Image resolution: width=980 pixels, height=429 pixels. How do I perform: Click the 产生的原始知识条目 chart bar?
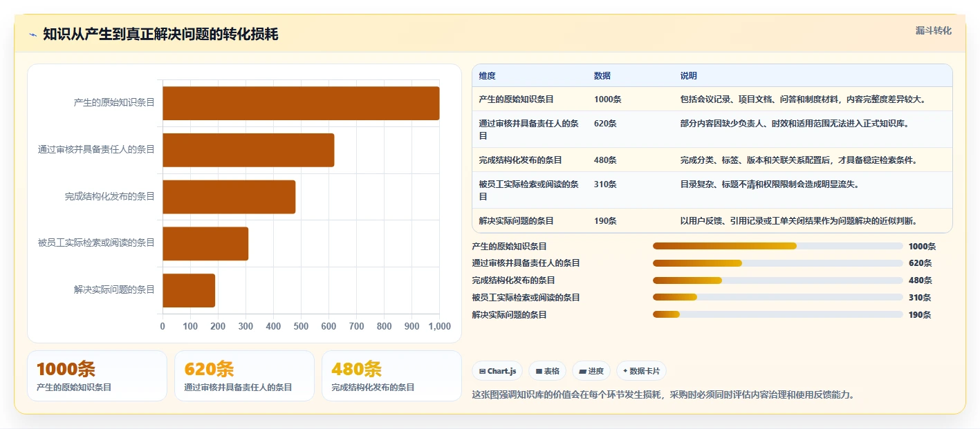(301, 104)
